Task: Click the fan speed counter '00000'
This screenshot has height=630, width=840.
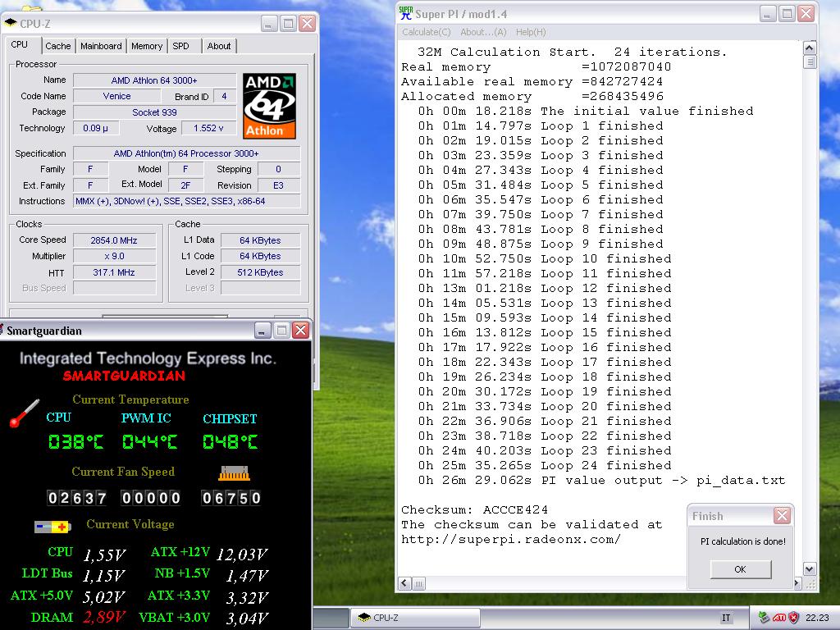Action: 151,498
